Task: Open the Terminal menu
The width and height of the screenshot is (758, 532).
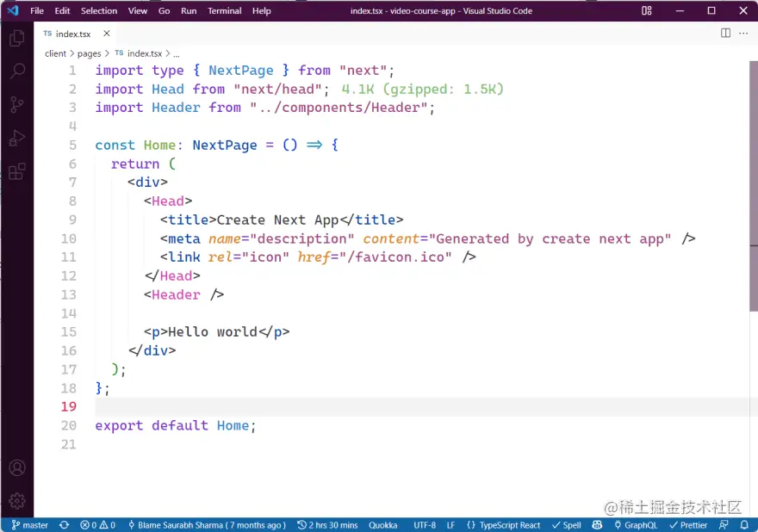Action: click(224, 10)
